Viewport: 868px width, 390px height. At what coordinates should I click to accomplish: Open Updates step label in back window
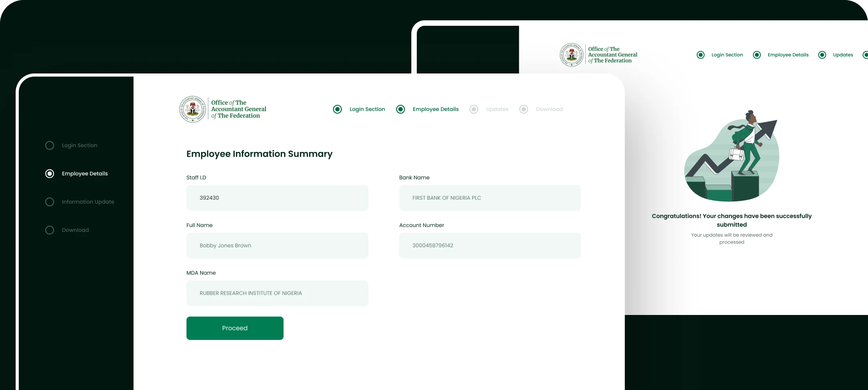[x=843, y=55]
